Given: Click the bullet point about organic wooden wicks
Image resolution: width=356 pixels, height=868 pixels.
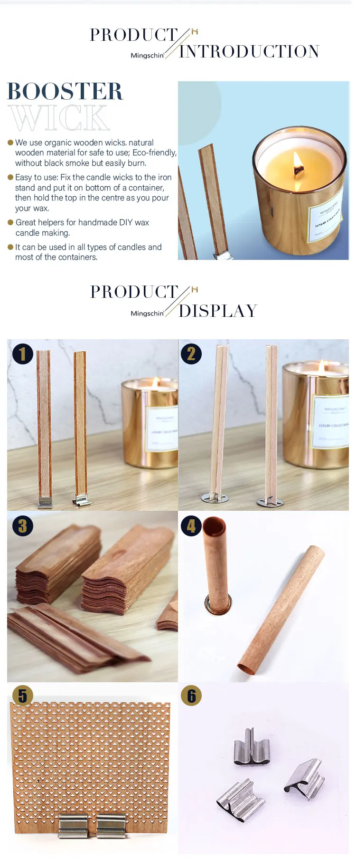Looking at the screenshot, I should (93, 153).
